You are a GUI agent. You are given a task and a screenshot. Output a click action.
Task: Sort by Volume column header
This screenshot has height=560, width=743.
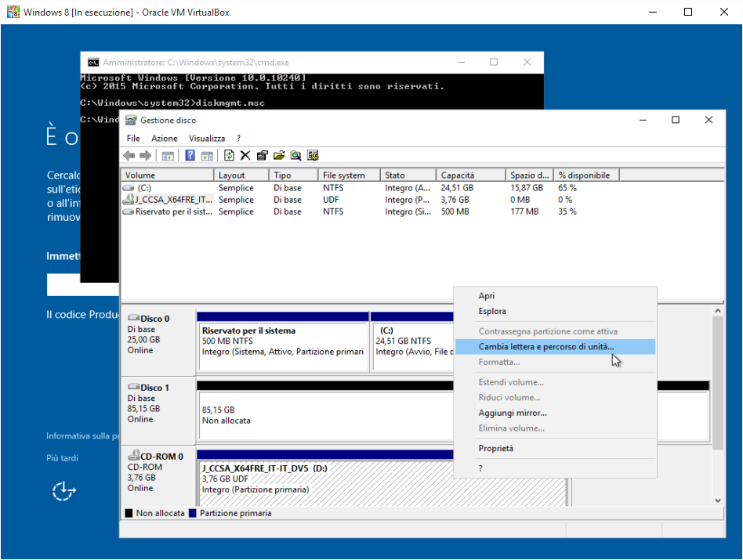click(168, 175)
